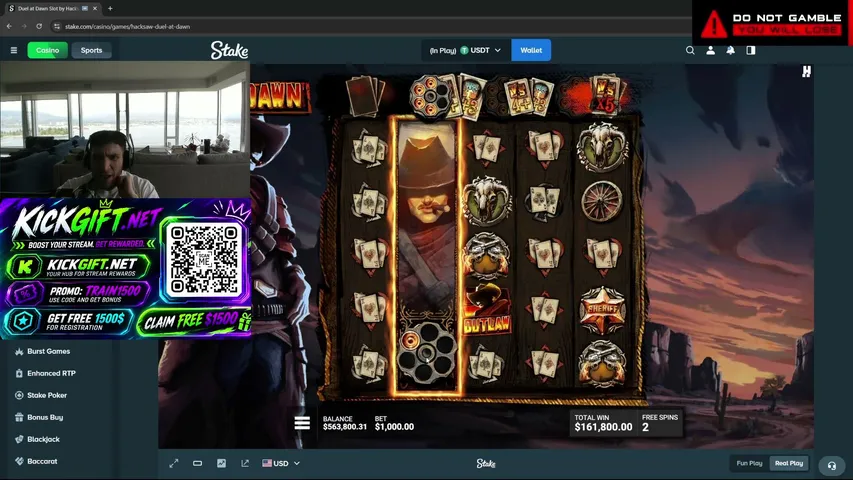Click the site info icon by URL
Viewport: 853px width, 480px height.
57,26
